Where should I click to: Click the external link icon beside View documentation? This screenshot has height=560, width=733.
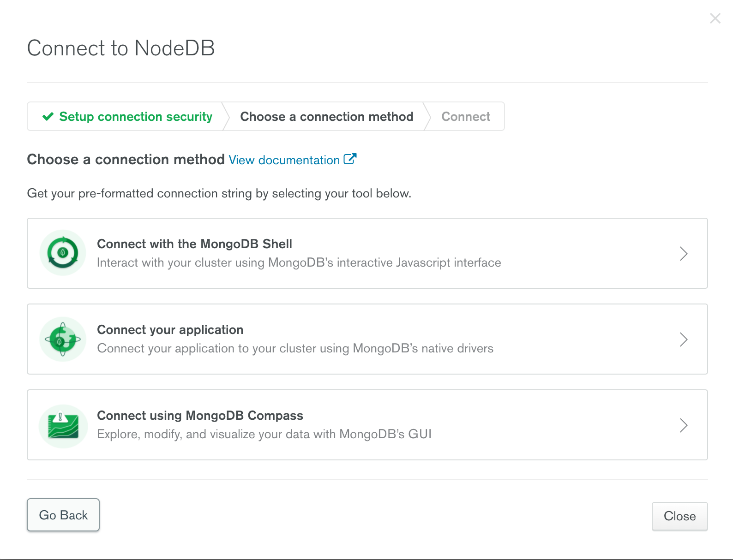point(350,159)
